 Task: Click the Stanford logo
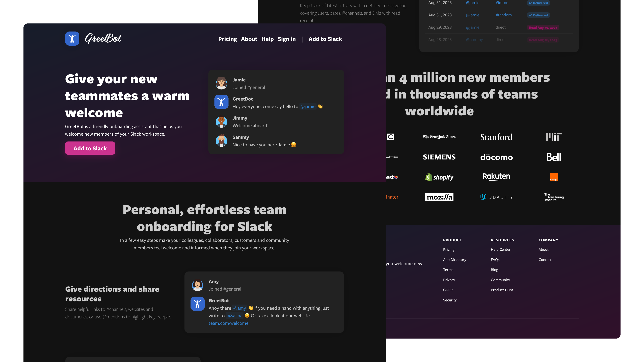click(496, 137)
